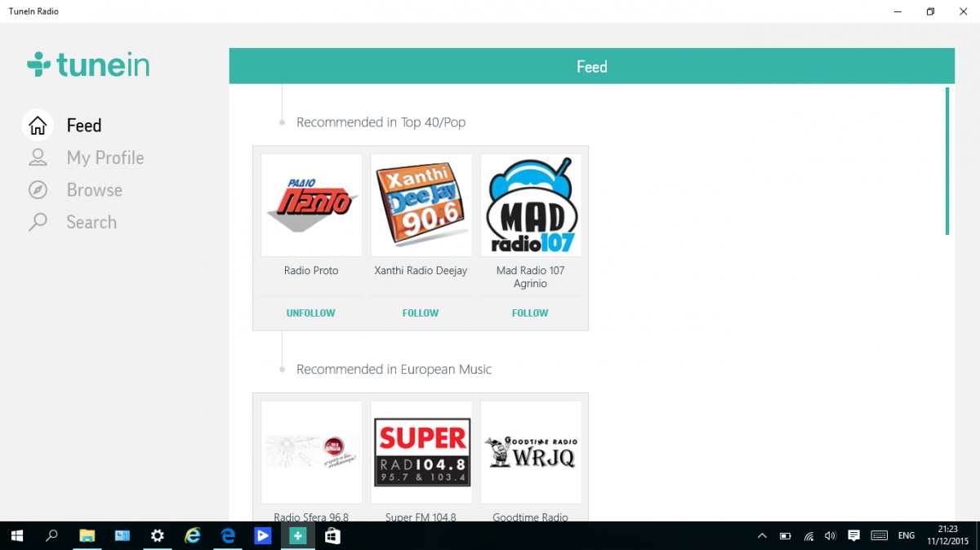Click the touch keyboard tray icon
The width and height of the screenshot is (980, 550).
tap(879, 536)
